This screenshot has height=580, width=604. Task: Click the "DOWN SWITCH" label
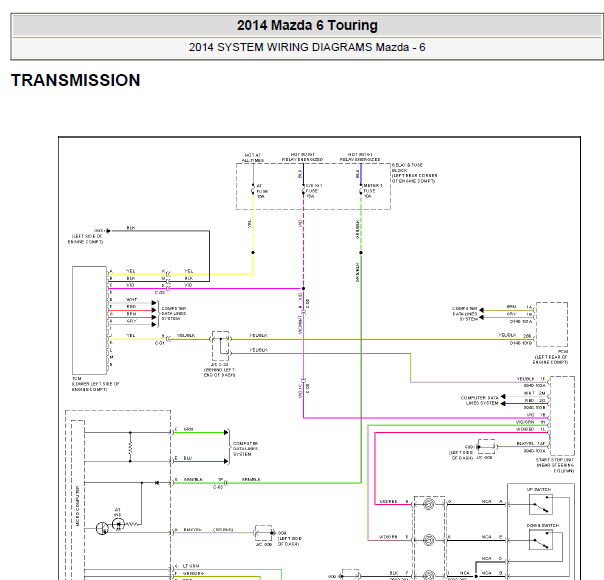tap(542, 525)
